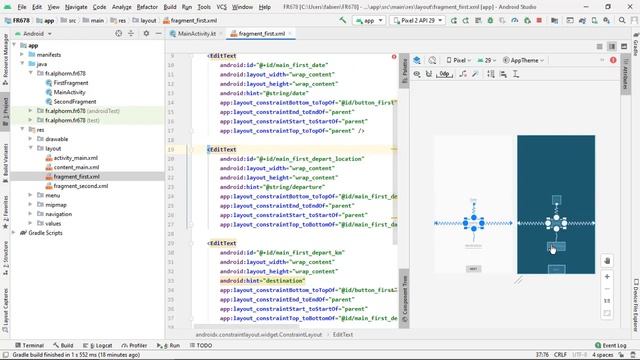Open the SDK Manager icon
This screenshot has height=360, width=640.
pos(607,20)
